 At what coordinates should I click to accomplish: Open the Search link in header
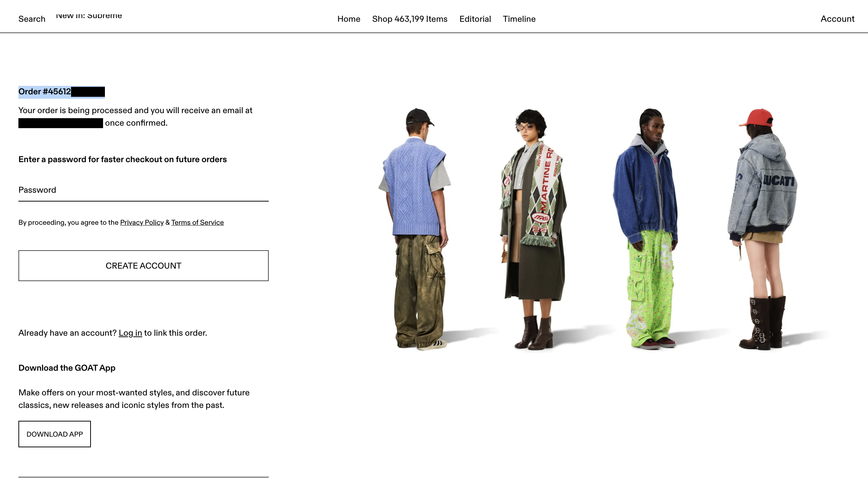point(32,19)
